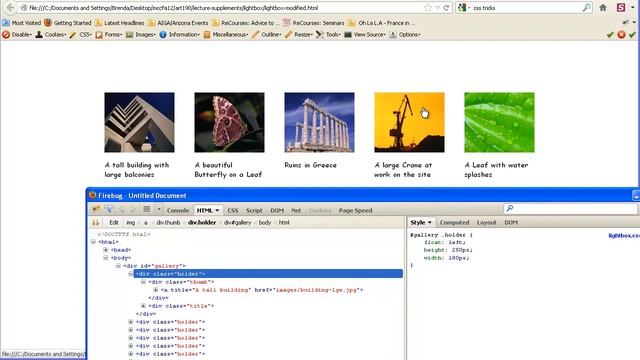Expand the head node in tree
Screen dimensions: 640x360
point(106,249)
